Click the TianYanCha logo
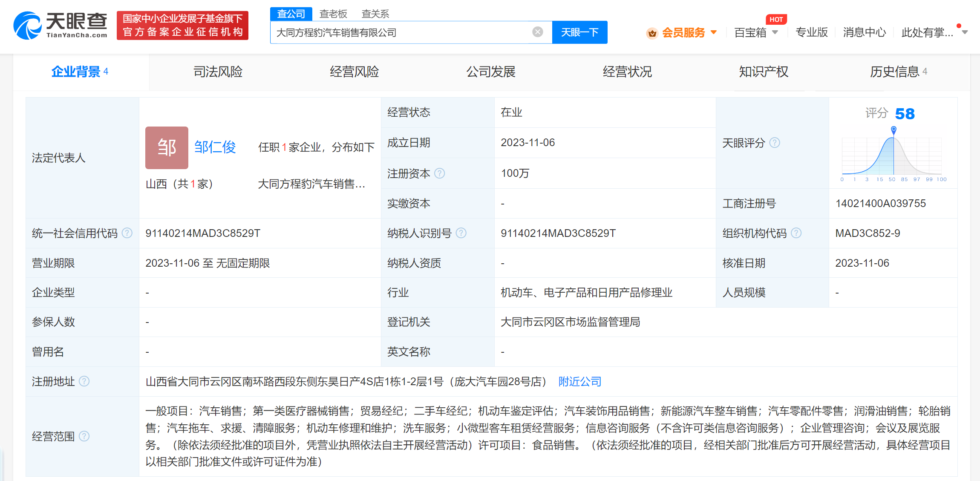 [x=60, y=26]
